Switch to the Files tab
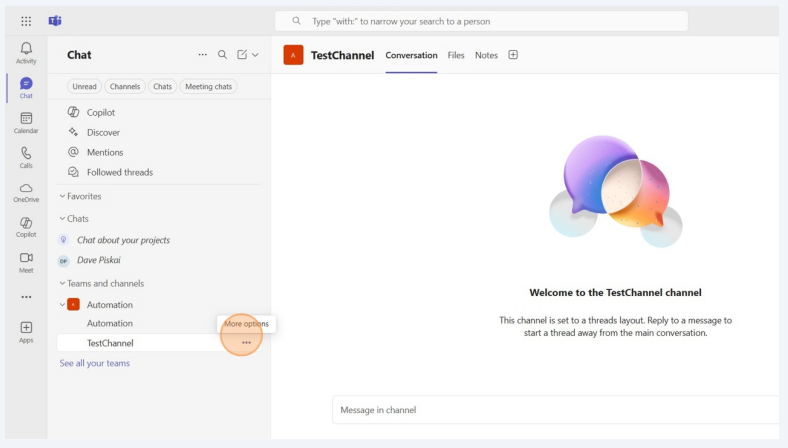 456,55
